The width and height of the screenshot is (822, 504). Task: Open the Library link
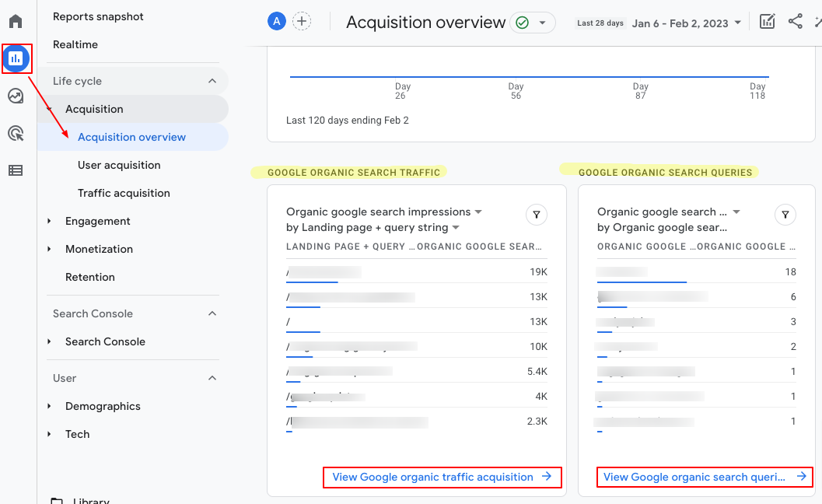(91, 501)
